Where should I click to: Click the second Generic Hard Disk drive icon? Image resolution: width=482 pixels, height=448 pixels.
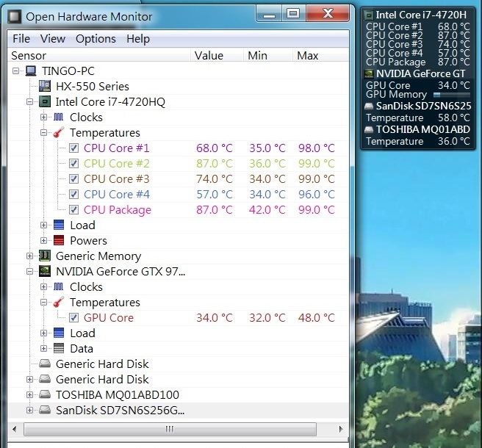[x=45, y=379]
